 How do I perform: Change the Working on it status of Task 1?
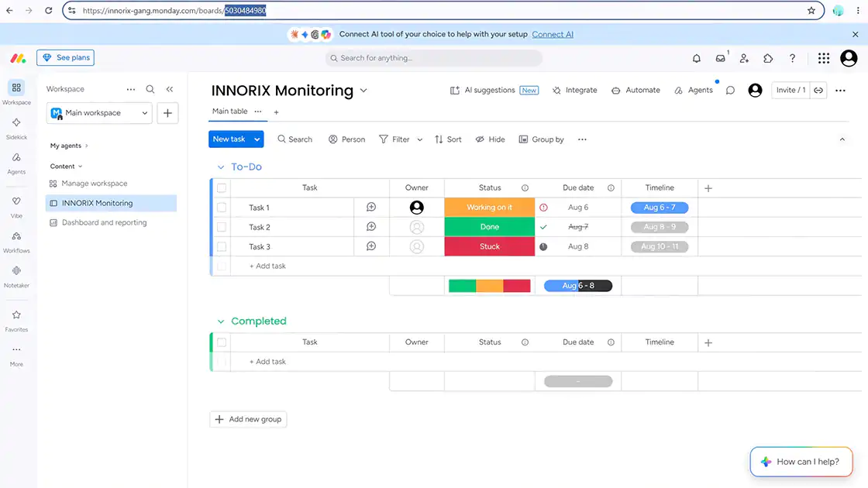(489, 208)
